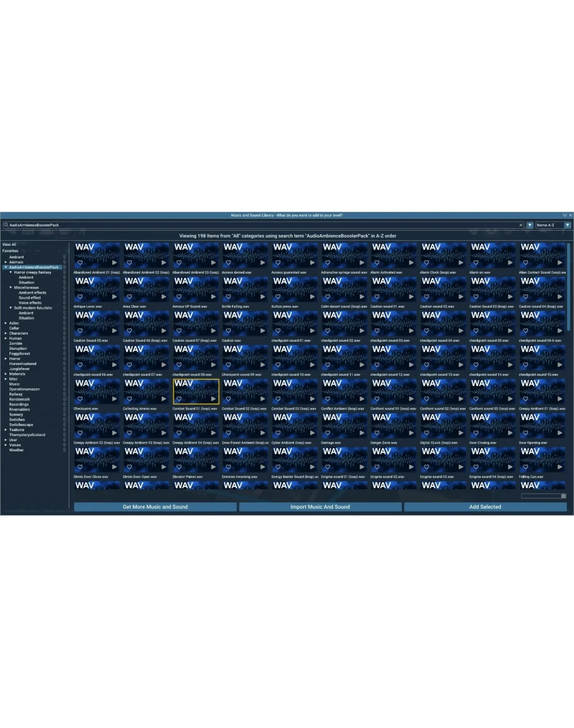Favorite the Access denied.wav heart icon
574x728 pixels.
pos(228,262)
